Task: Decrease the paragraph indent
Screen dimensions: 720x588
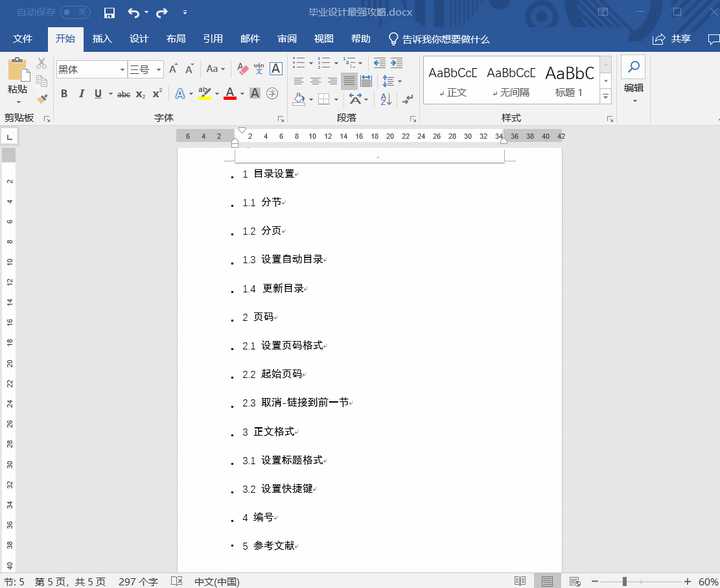Action: pos(379,63)
